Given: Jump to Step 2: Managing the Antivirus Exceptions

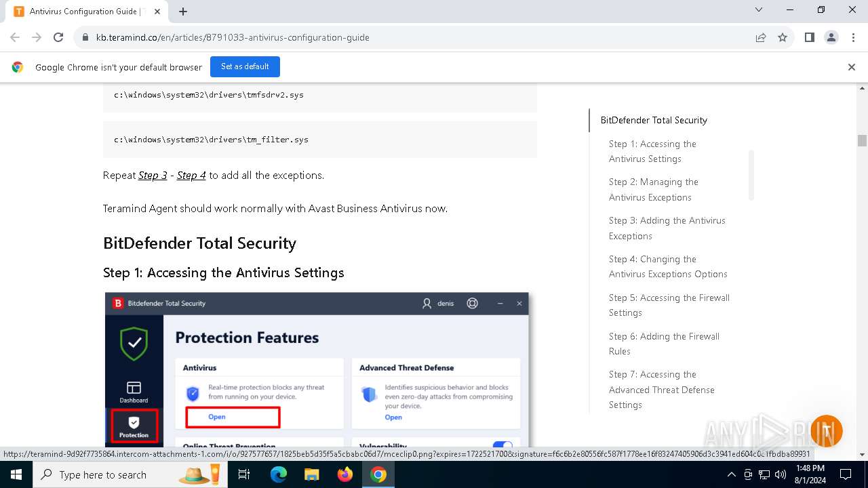Looking at the screenshot, I should tap(654, 190).
